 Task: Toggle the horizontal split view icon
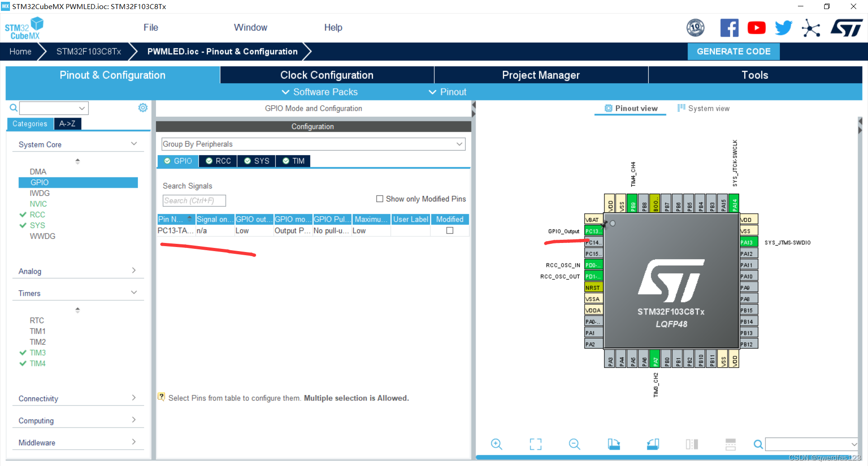(731, 444)
